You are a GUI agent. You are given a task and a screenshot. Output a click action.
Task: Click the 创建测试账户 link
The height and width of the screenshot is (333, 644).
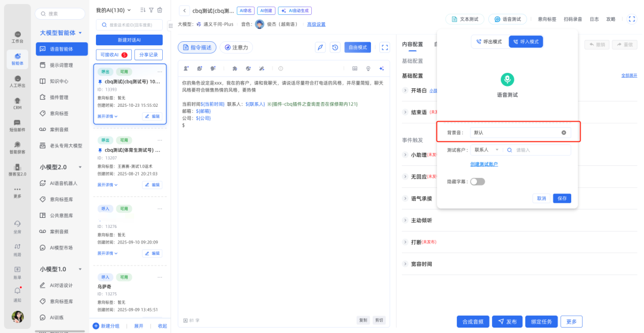pos(484,164)
